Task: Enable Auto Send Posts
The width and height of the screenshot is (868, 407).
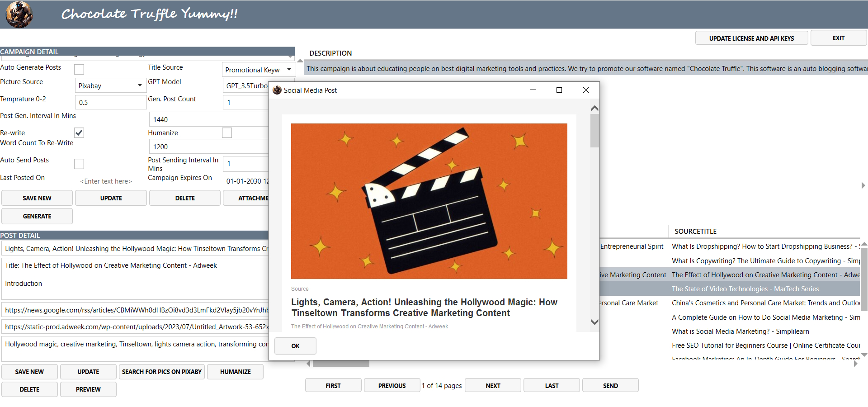Action: [79, 164]
